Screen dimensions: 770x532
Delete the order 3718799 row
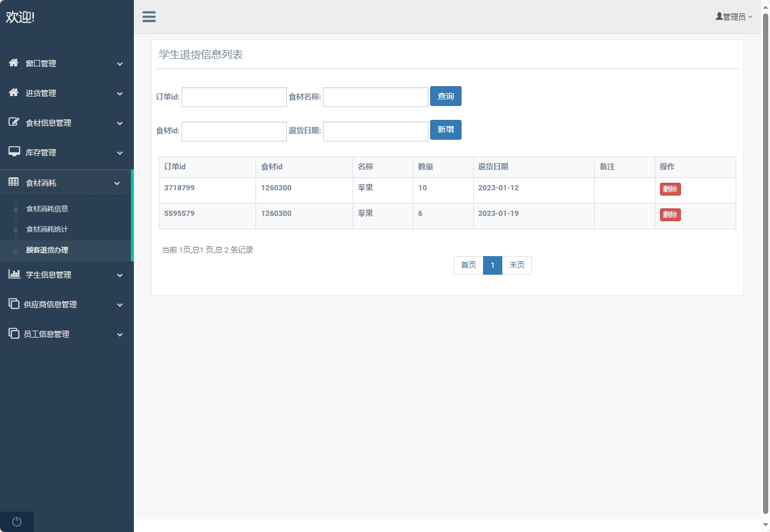(x=670, y=189)
